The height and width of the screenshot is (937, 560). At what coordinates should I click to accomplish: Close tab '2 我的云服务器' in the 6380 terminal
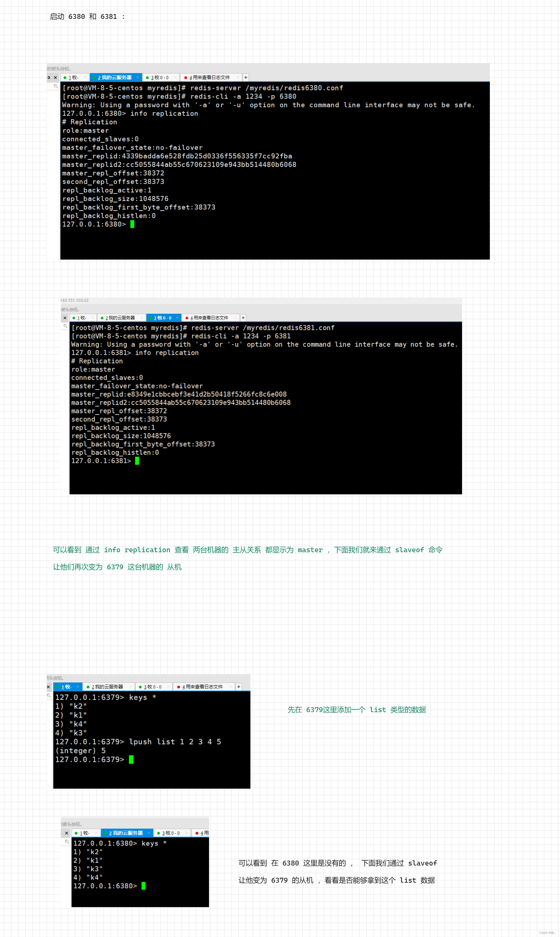click(x=138, y=77)
